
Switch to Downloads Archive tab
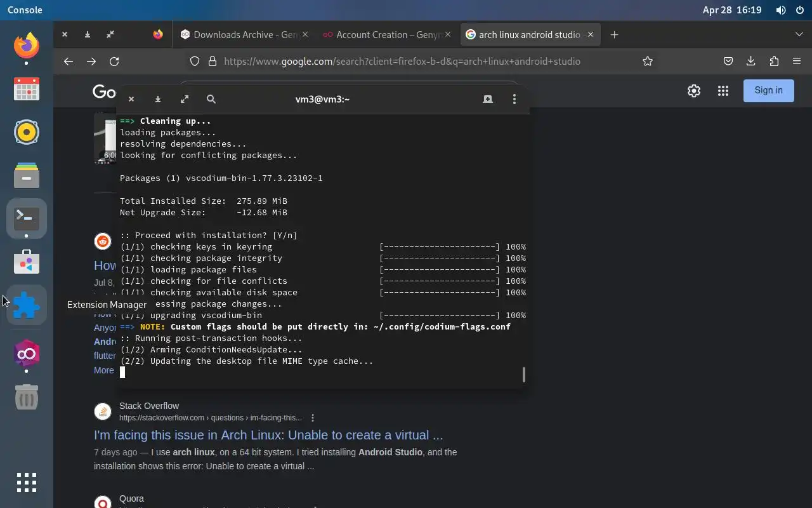point(244,35)
